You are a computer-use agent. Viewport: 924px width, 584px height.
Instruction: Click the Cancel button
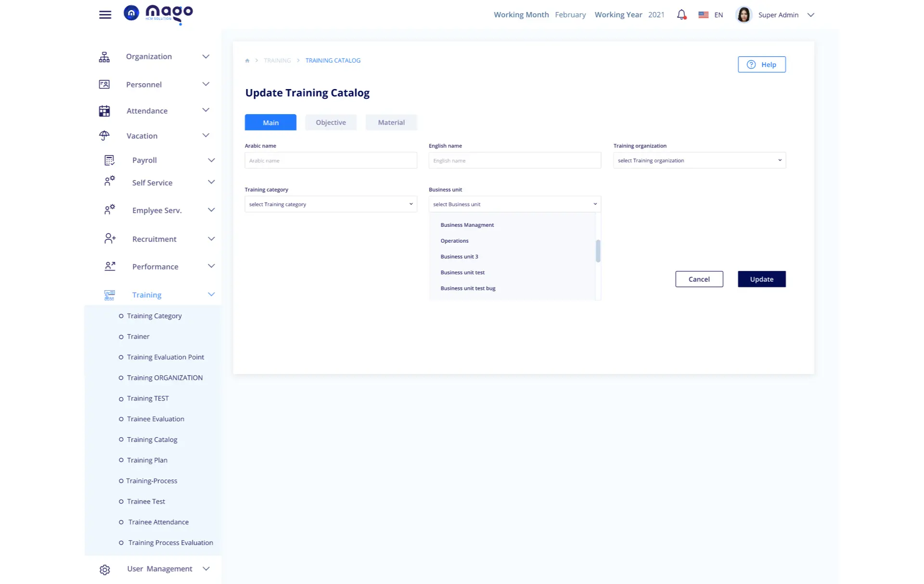[x=699, y=279]
